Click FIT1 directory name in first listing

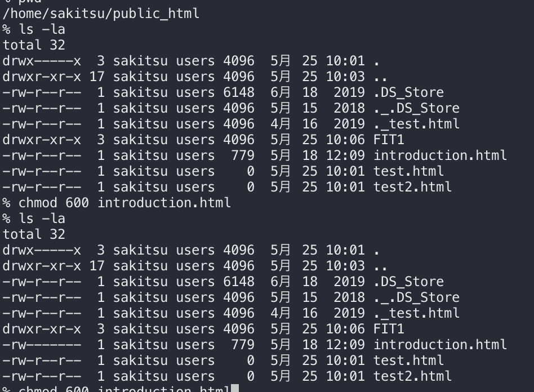point(389,139)
